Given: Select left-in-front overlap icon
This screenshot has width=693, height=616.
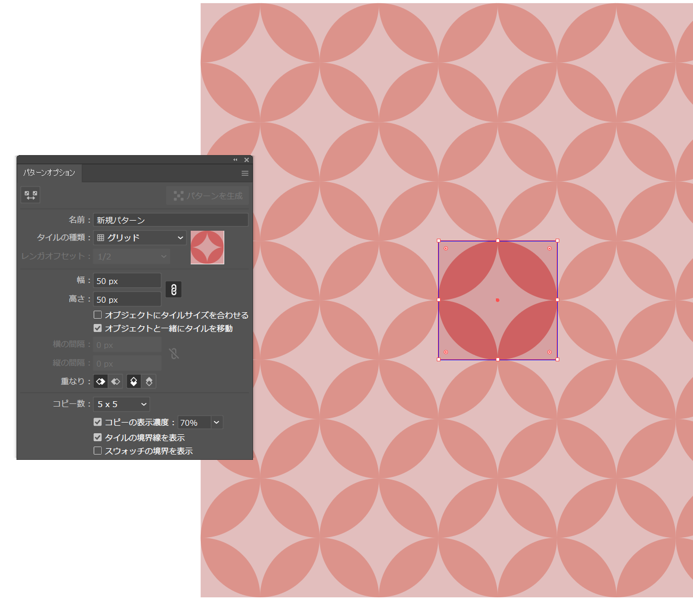Looking at the screenshot, I should click(101, 382).
